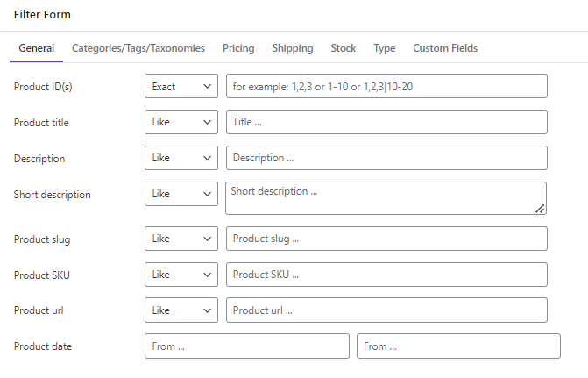The image size is (588, 378).
Task: Click the Product SKU input field
Action: tap(386, 275)
